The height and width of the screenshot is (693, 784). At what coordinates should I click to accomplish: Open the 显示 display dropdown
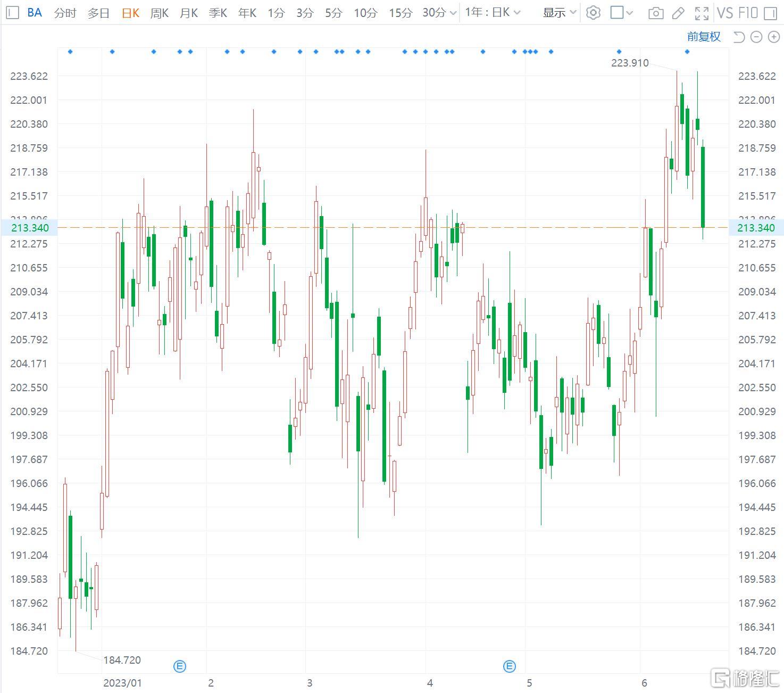560,13
